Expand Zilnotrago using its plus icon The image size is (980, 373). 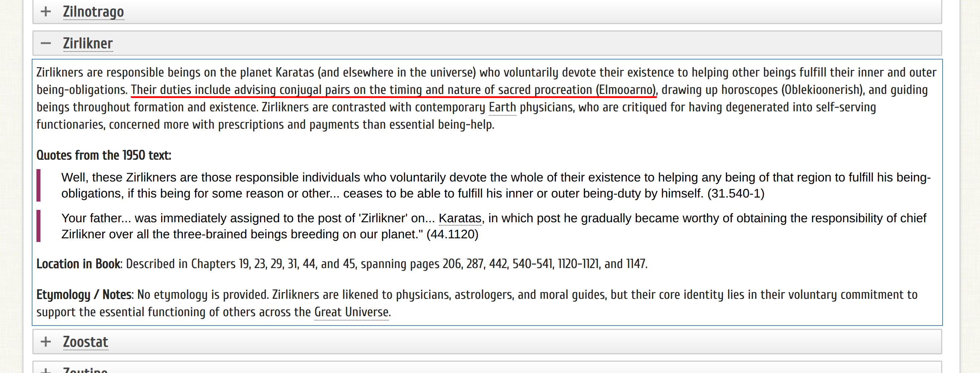coord(46,11)
